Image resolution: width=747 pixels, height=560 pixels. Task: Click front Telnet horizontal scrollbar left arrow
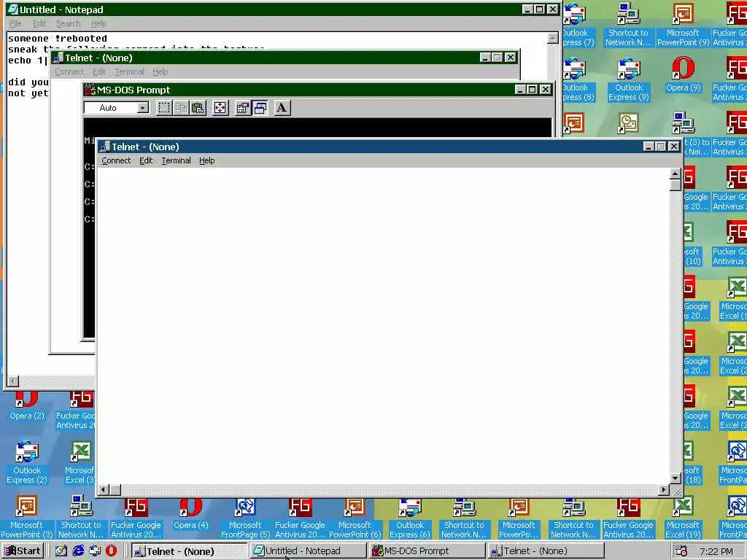tap(104, 489)
